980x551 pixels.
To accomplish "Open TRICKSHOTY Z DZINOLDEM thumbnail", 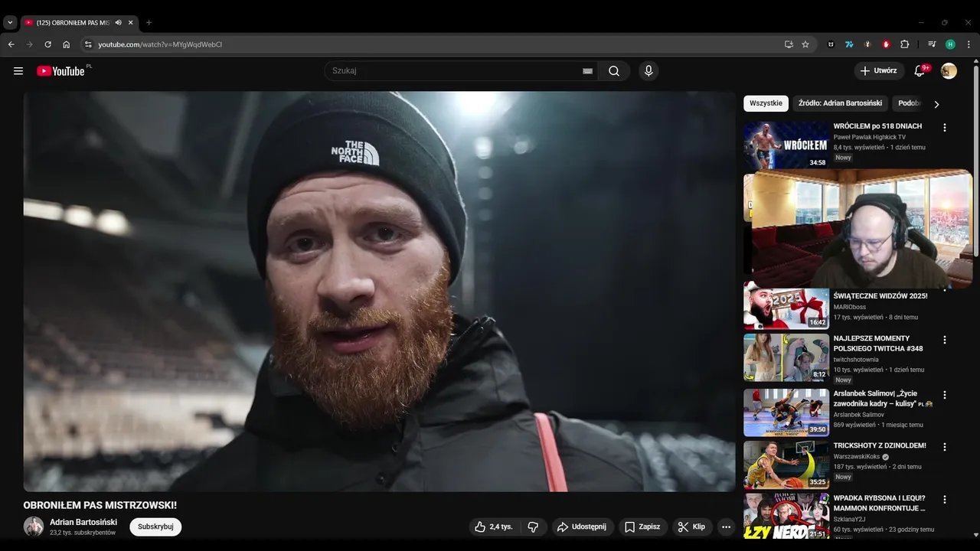I will (x=786, y=465).
